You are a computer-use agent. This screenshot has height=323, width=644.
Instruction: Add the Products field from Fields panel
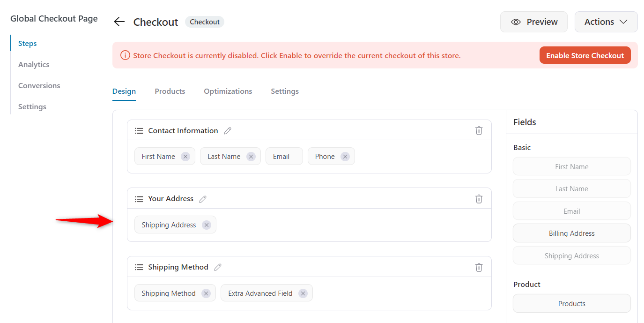[x=572, y=304]
